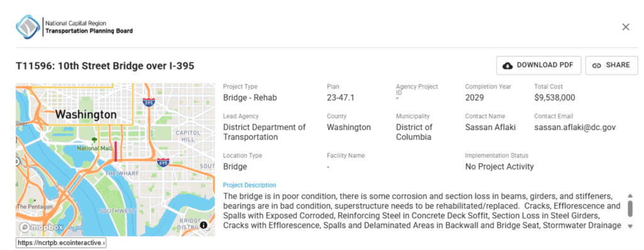Click the National Mall tree marker

pyautogui.click(x=94, y=140)
